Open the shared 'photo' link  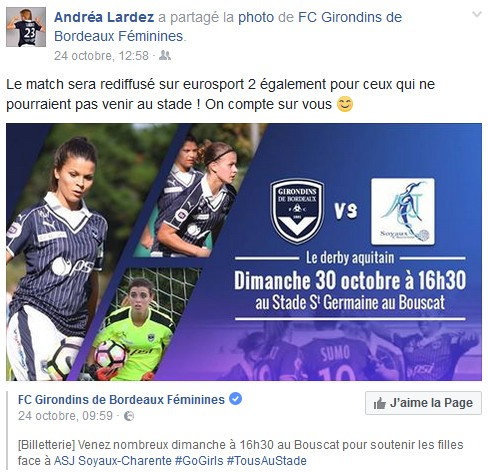pyautogui.click(x=256, y=17)
